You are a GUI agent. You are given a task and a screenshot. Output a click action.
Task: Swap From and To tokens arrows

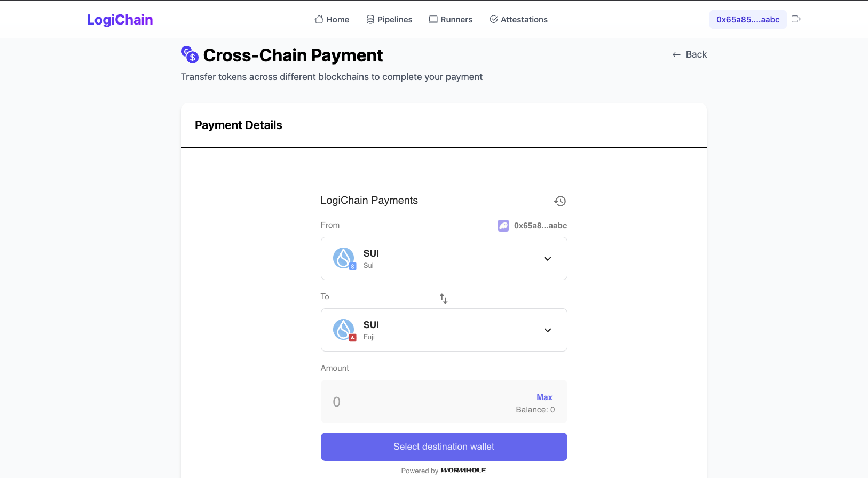444,299
